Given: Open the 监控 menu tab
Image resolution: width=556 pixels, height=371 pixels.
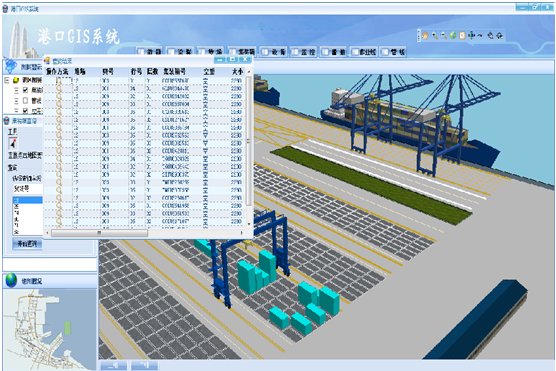Looking at the screenshot, I should (x=304, y=52).
